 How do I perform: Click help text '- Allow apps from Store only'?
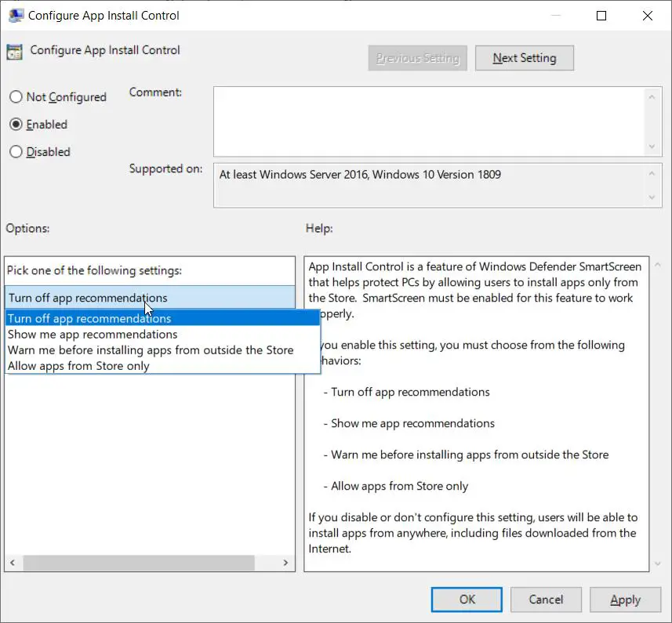pos(395,486)
